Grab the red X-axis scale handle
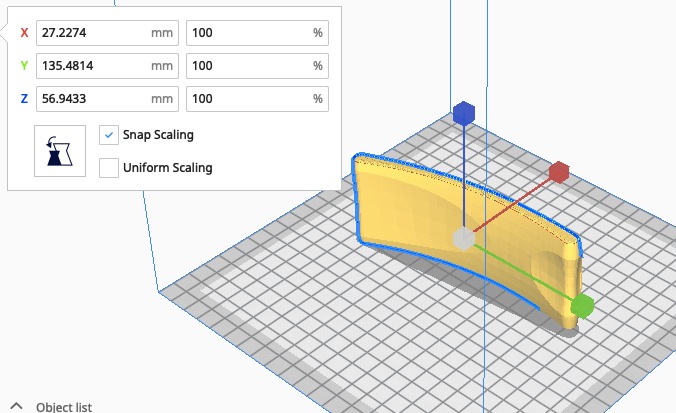 coord(559,172)
